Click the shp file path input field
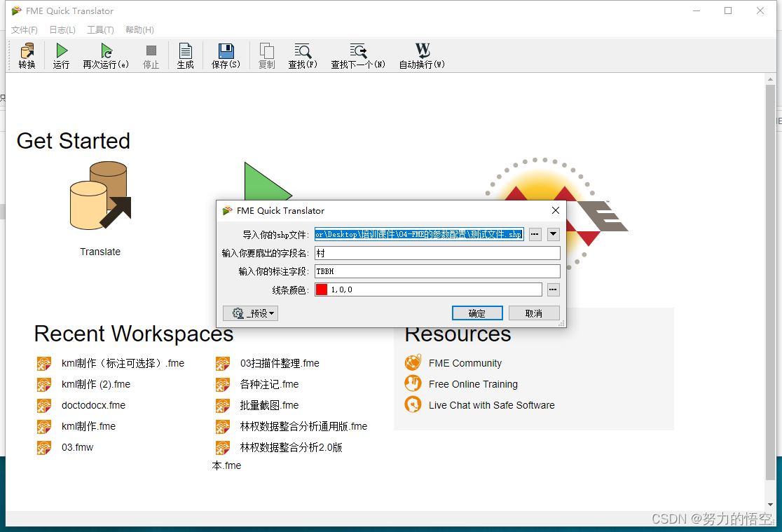The height and width of the screenshot is (532, 782). click(x=420, y=234)
